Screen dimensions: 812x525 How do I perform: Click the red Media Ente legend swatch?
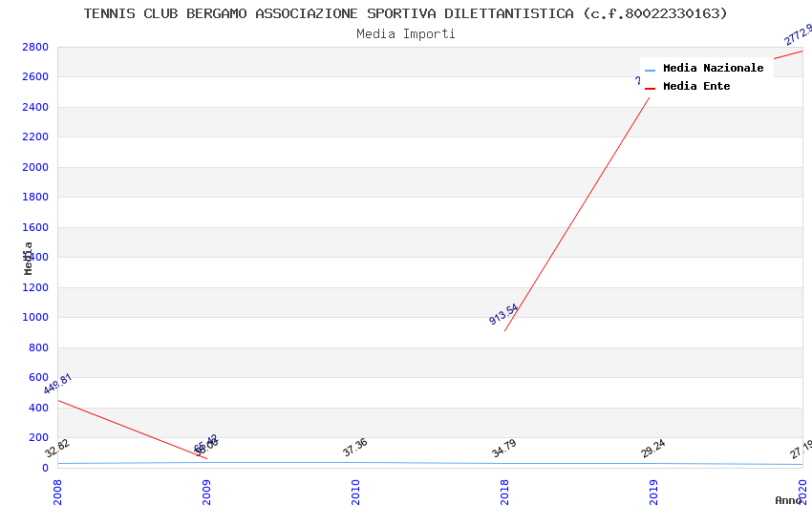[x=650, y=89]
